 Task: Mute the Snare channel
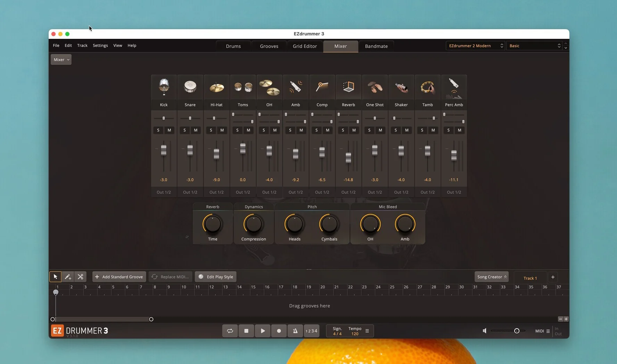[x=196, y=130]
